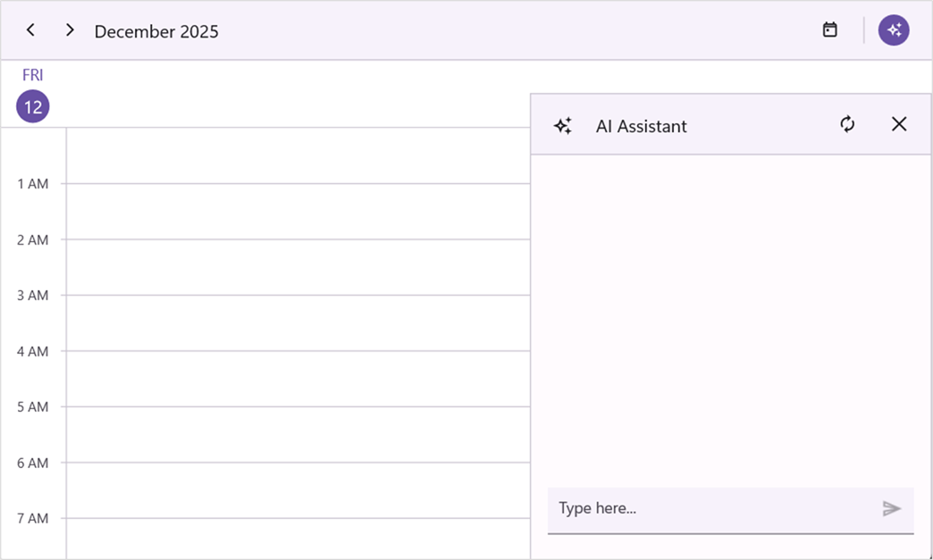
Task: Click the AI Assistant title text
Action: coord(642,126)
